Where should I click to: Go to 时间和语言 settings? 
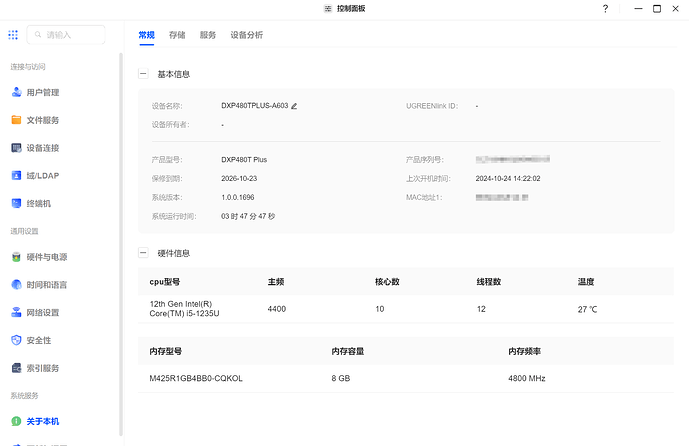[x=46, y=284]
